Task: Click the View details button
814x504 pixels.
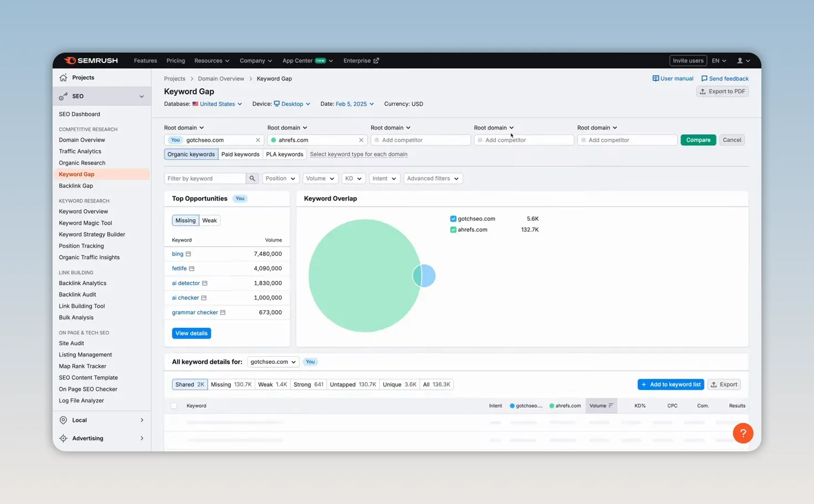Action: (x=192, y=333)
